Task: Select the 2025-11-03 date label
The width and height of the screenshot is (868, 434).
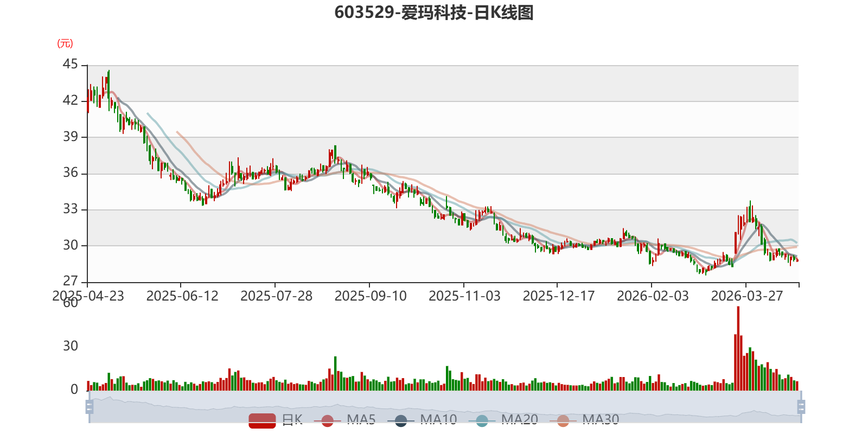Action: click(464, 296)
